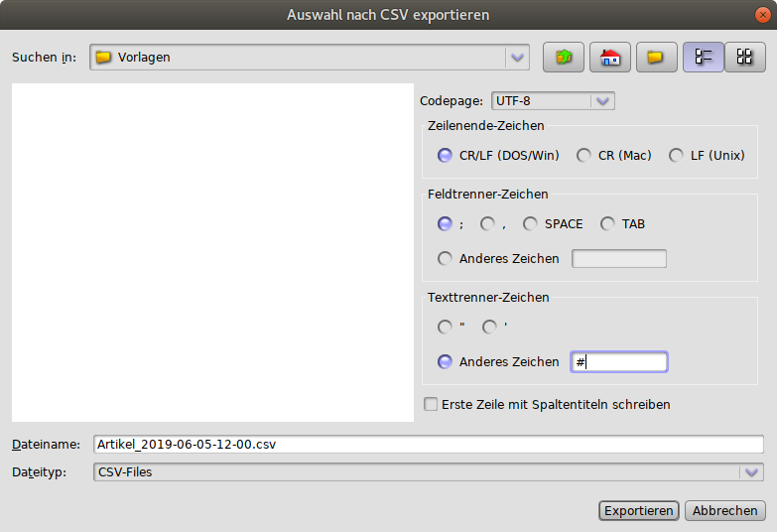The height and width of the screenshot is (532, 777).
Task: Create a new folder
Action: tap(657, 58)
